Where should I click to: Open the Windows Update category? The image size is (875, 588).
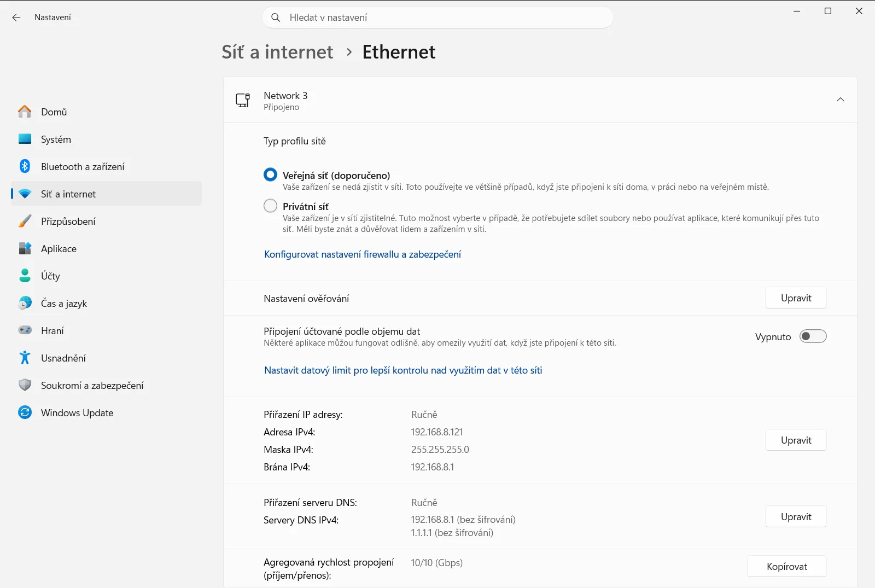click(107, 412)
